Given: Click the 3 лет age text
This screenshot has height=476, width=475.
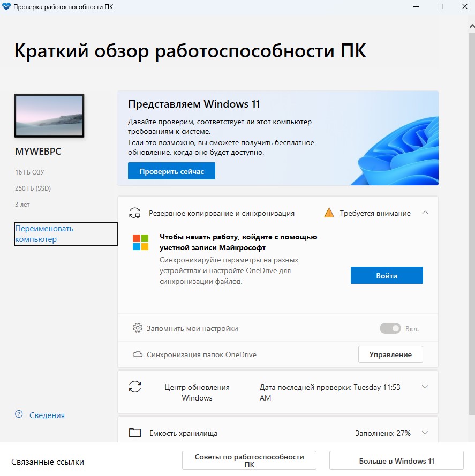Looking at the screenshot, I should click(22, 205).
